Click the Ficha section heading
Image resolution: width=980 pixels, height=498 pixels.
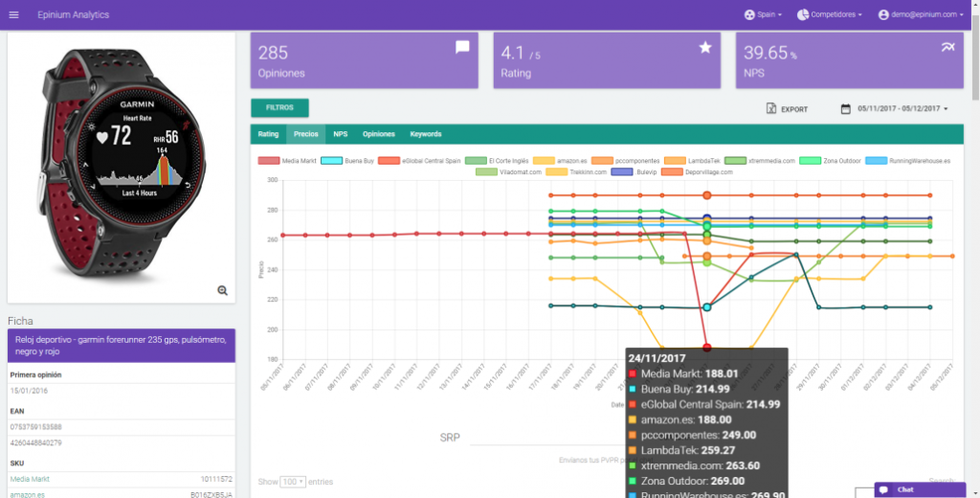click(20, 321)
